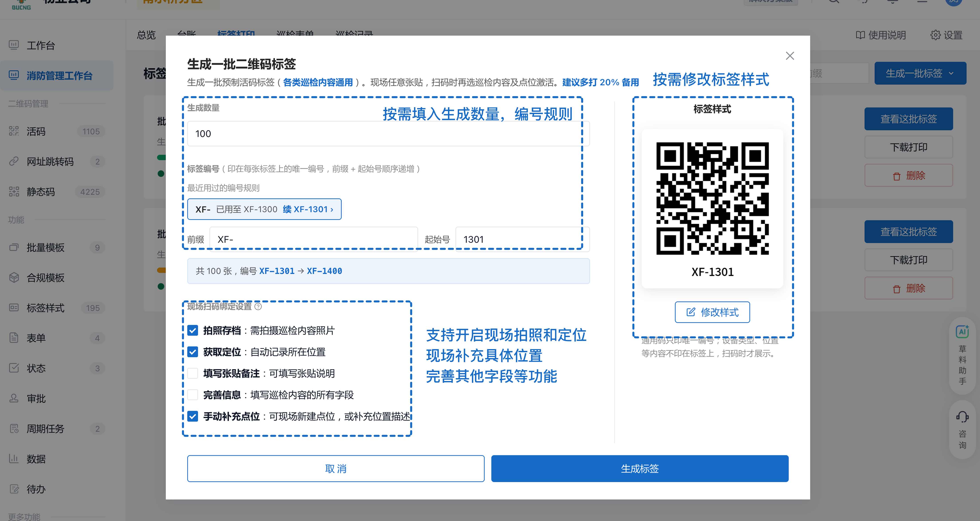Select the 续 XF-1301 numbering rule chip

[x=264, y=209]
